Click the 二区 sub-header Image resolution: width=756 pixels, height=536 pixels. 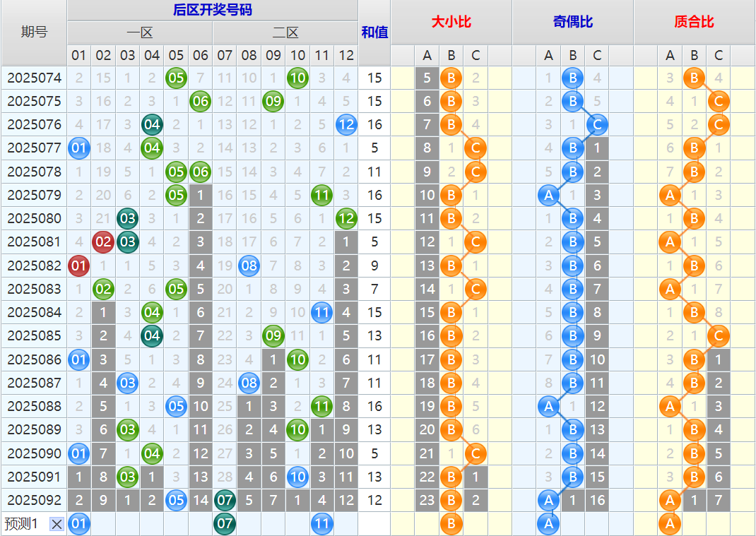click(285, 32)
